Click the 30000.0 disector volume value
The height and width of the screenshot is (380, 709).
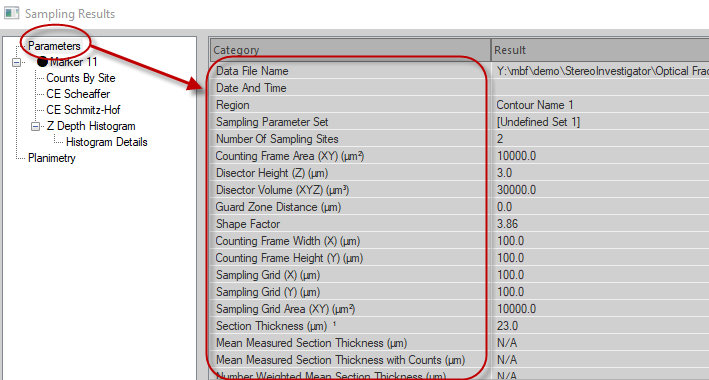pyautogui.click(x=516, y=190)
